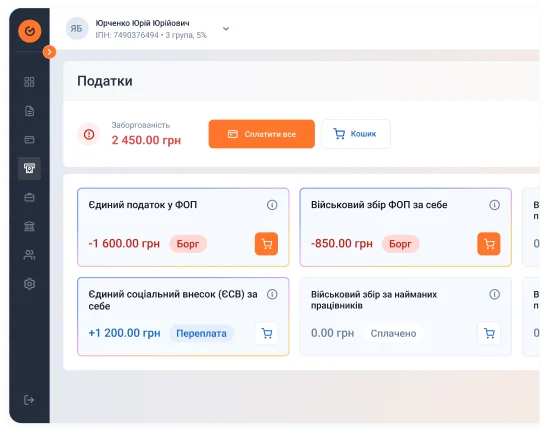Open the dashboard grid icon in sidebar
This screenshot has height=434, width=540.
click(x=29, y=82)
